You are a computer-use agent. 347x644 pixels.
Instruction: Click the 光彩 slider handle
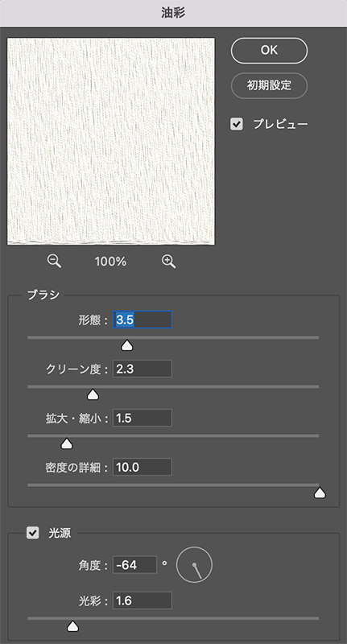[72, 626]
